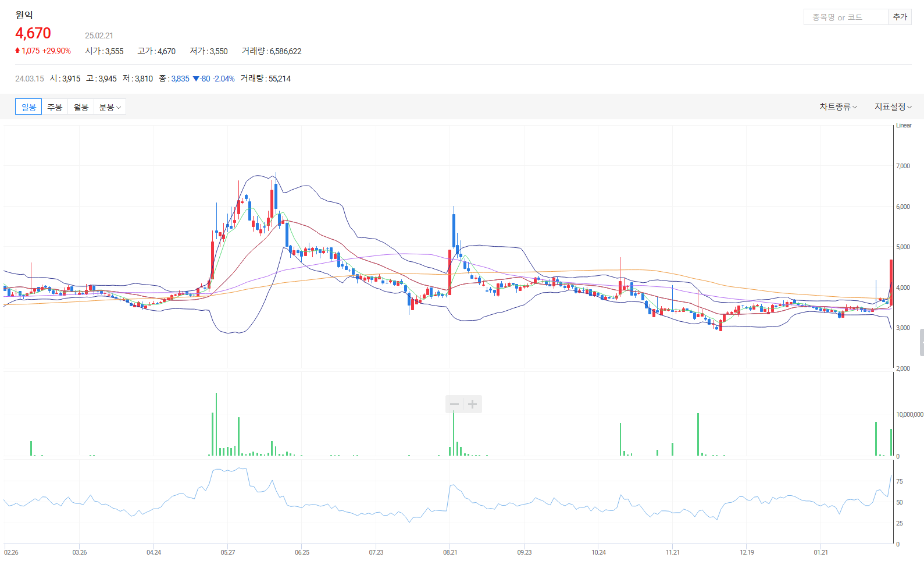Image resolution: width=924 pixels, height=561 pixels.
Task: Open the 분봉 minute chart dropdown
Action: [110, 107]
